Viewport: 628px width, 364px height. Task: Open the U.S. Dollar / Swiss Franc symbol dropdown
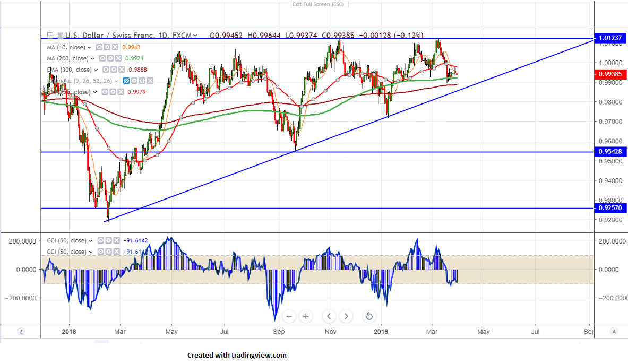[195, 36]
